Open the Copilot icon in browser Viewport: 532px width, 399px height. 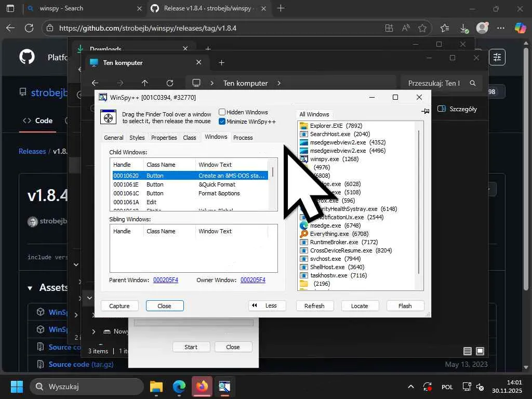520,28
